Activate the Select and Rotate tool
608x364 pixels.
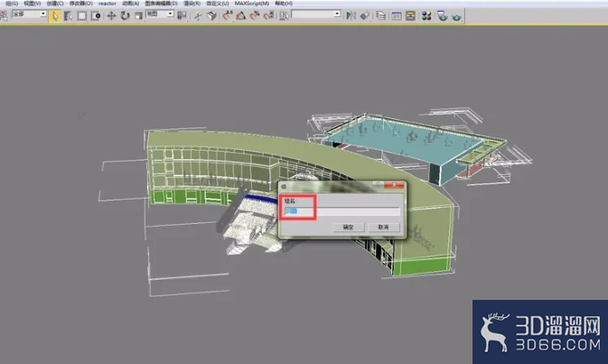125,16
